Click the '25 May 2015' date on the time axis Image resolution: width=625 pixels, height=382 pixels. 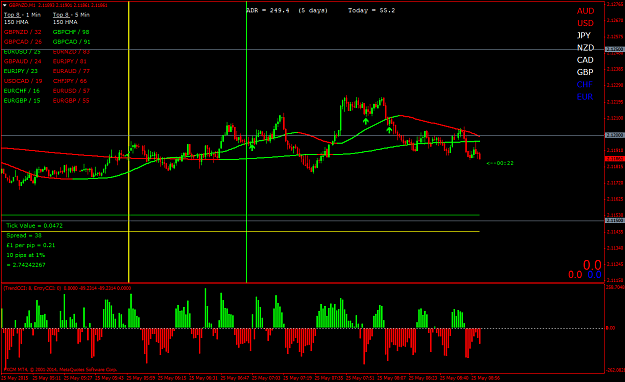tap(15, 378)
